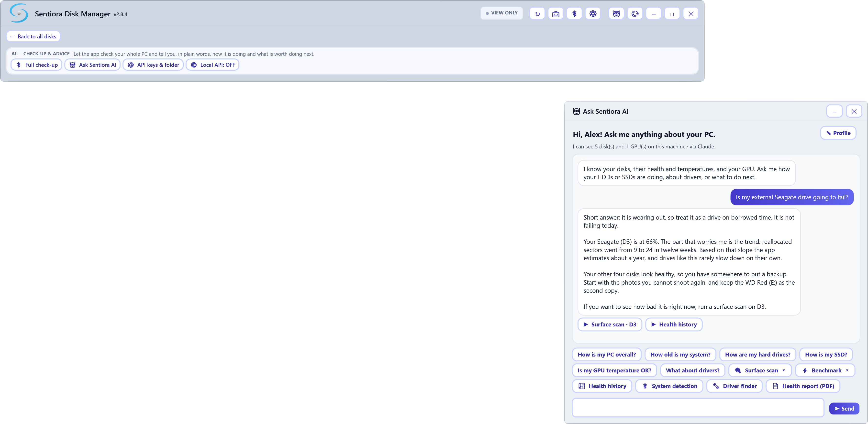Ask 'Is my GPU temperature OK?'

point(614,370)
